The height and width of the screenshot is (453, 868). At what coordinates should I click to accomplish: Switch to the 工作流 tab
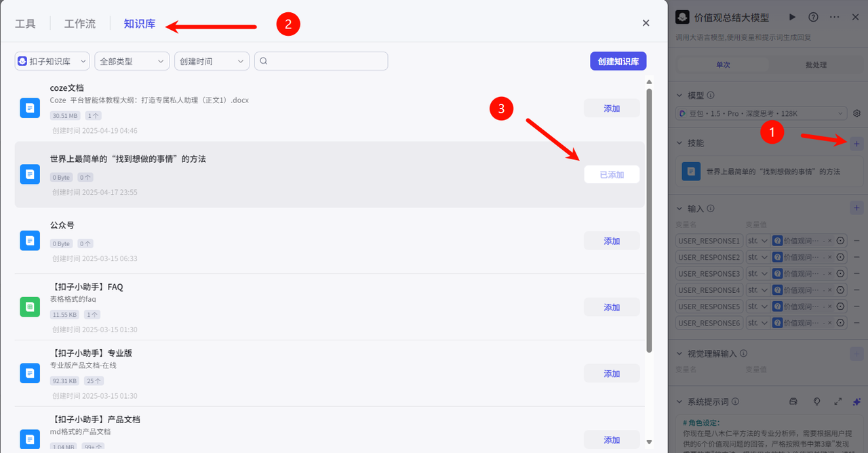pyautogui.click(x=80, y=24)
